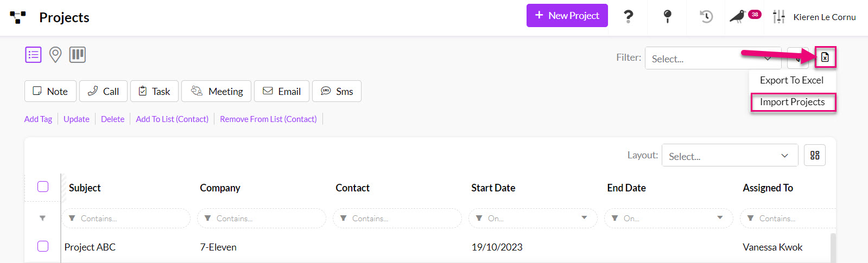Image resolution: width=868 pixels, height=263 pixels.
Task: Click the Excel export/import icon
Action: 825,57
